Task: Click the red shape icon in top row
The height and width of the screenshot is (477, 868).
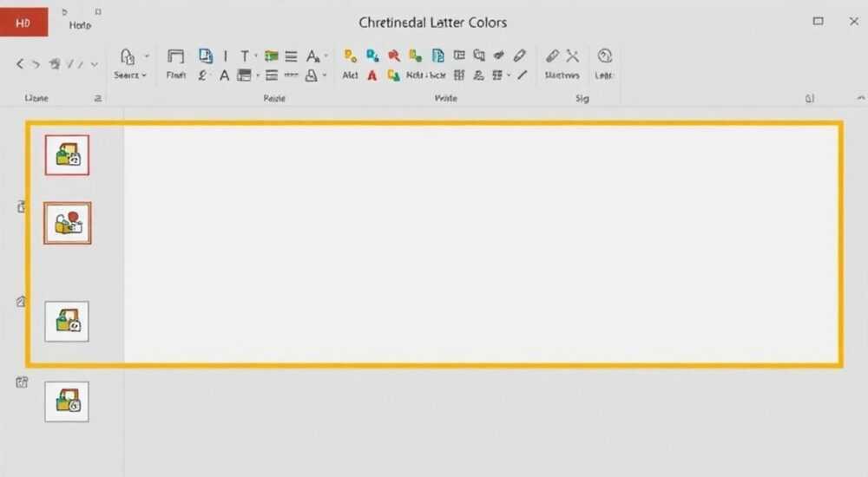Action: click(x=393, y=56)
